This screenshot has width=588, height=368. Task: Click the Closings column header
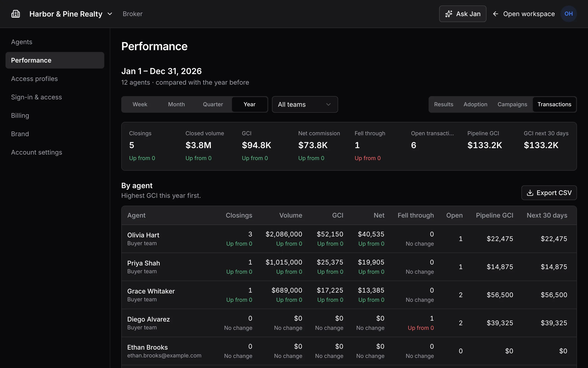coord(239,216)
